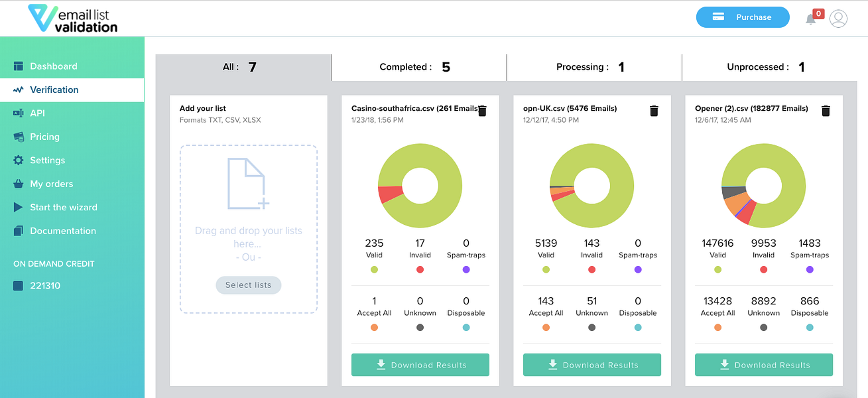This screenshot has height=398, width=868.
Task: Click the Email List Validation logo
Action: [x=73, y=18]
